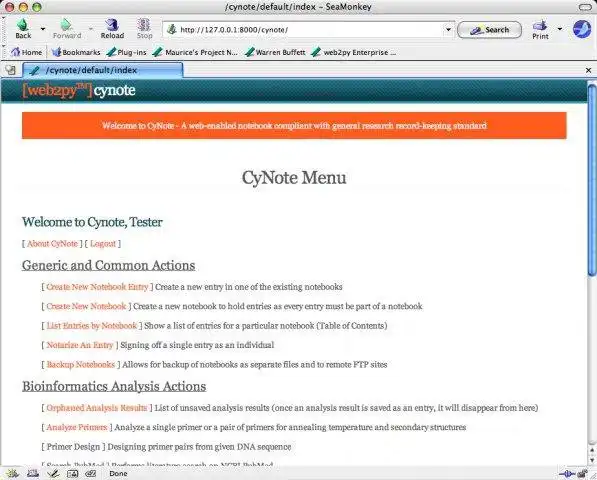Click the page icon beside URL
The image size is (597, 480).
tap(172, 29)
